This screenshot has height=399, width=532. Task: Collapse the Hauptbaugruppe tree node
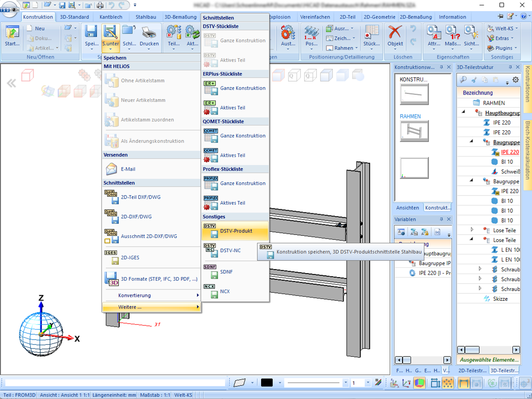[464, 113]
